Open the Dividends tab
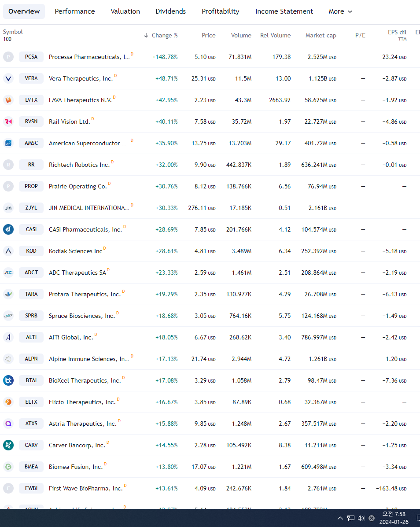The image size is (420, 527). click(171, 11)
